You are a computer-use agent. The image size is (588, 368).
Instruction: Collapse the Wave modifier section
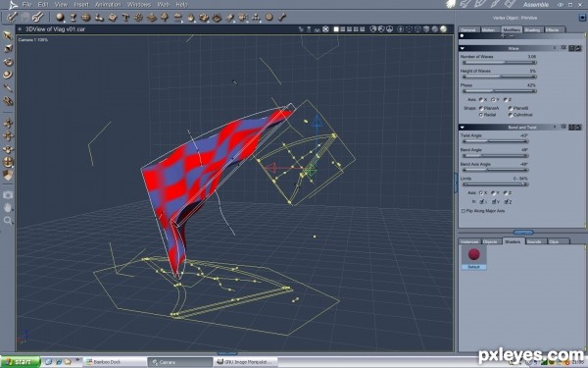(x=462, y=48)
